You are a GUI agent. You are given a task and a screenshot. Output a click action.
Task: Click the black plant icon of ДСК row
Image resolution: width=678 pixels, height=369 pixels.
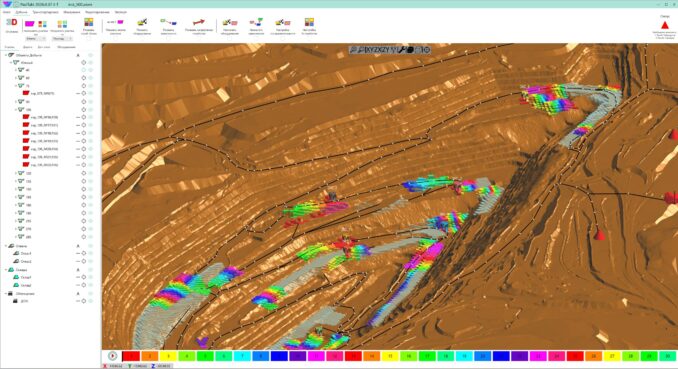[16, 301]
